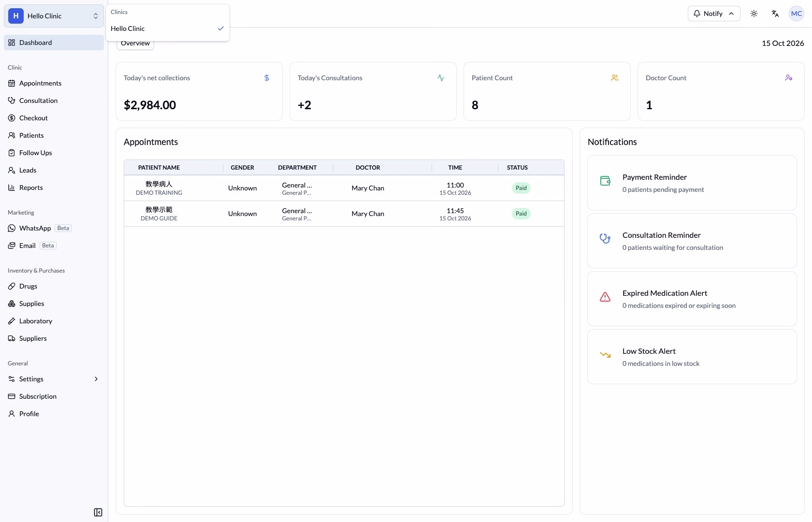Click the people icon in Patient Count card
Screen dimensions: 812x522
[x=615, y=78]
